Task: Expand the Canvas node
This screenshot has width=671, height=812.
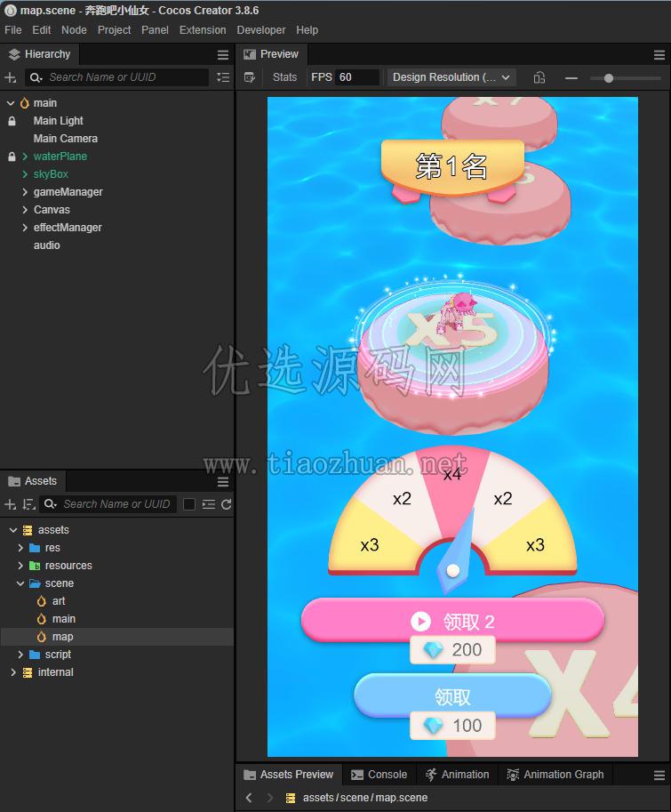Action: (x=25, y=210)
